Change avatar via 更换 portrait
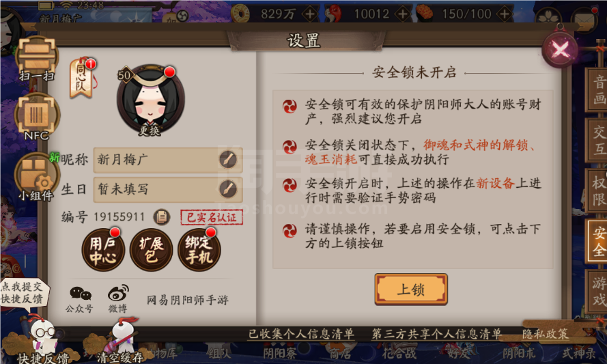 click(151, 100)
